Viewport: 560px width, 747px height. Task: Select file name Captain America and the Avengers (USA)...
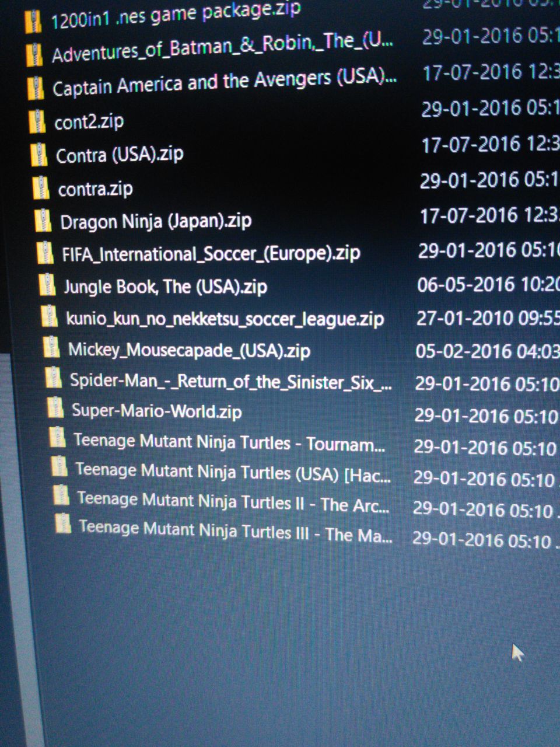[x=225, y=83]
